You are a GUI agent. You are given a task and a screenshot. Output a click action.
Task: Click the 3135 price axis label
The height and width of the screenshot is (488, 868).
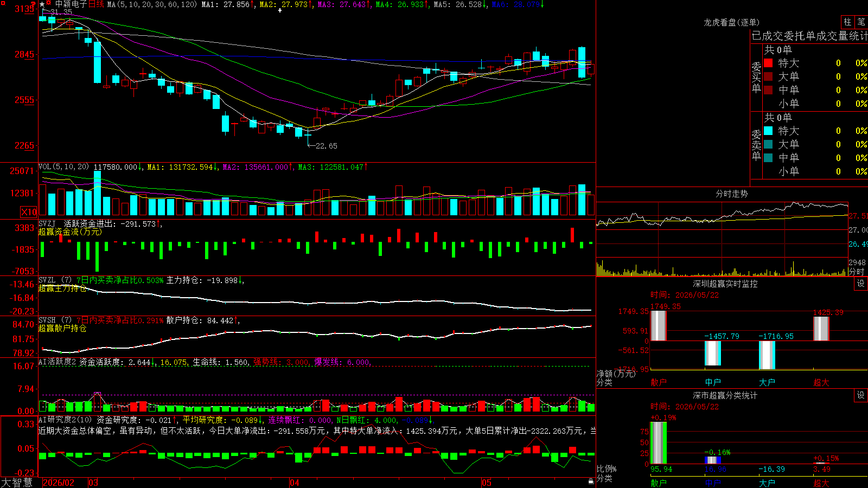[25, 9]
